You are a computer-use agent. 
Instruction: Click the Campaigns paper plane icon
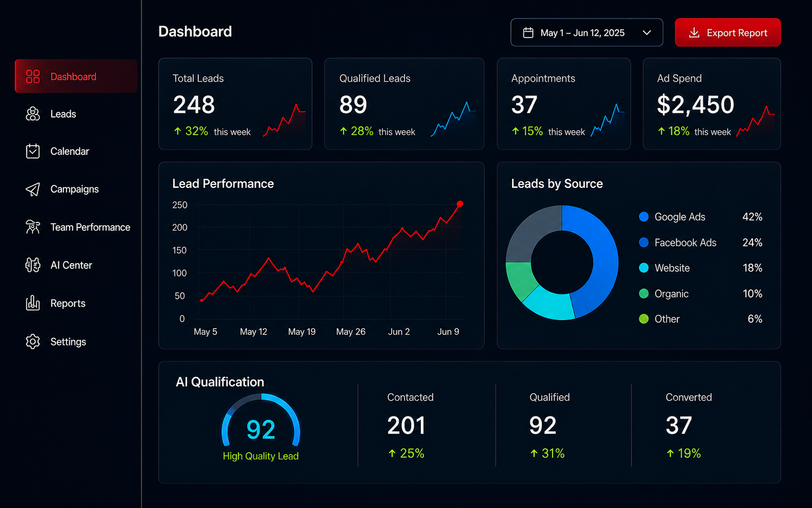(33, 189)
